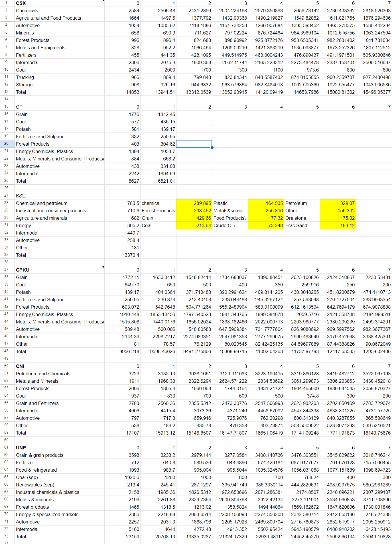Screen dimensions: 392x544
Task: Select Energy,Chemicals, Plastics in row 21
Action: tap(59, 151)
